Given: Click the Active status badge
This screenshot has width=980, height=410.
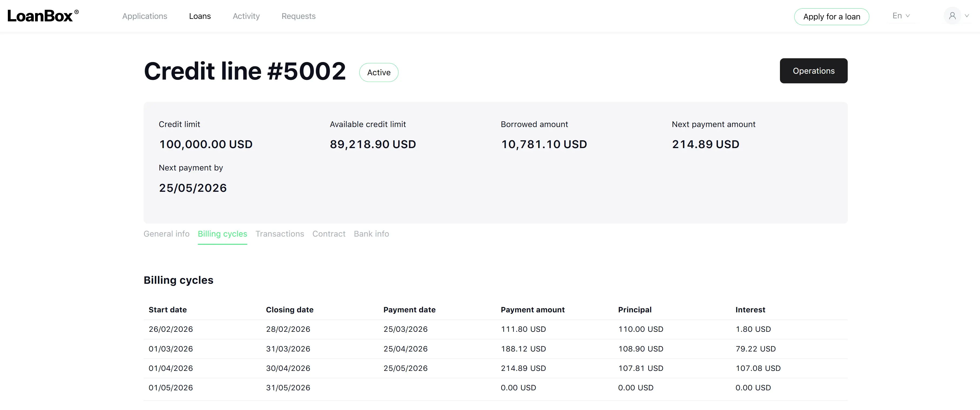Looking at the screenshot, I should tap(379, 72).
